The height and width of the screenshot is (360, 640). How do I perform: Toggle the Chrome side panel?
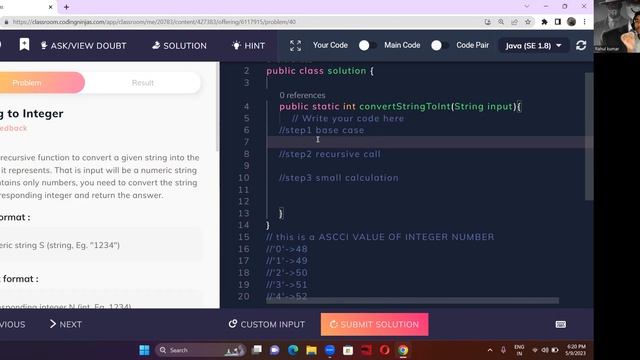point(558,22)
